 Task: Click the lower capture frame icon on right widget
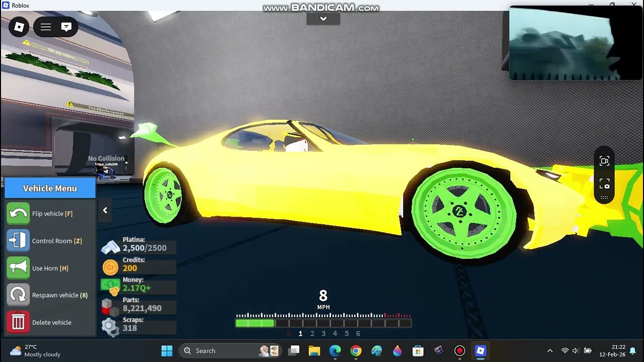point(604,184)
